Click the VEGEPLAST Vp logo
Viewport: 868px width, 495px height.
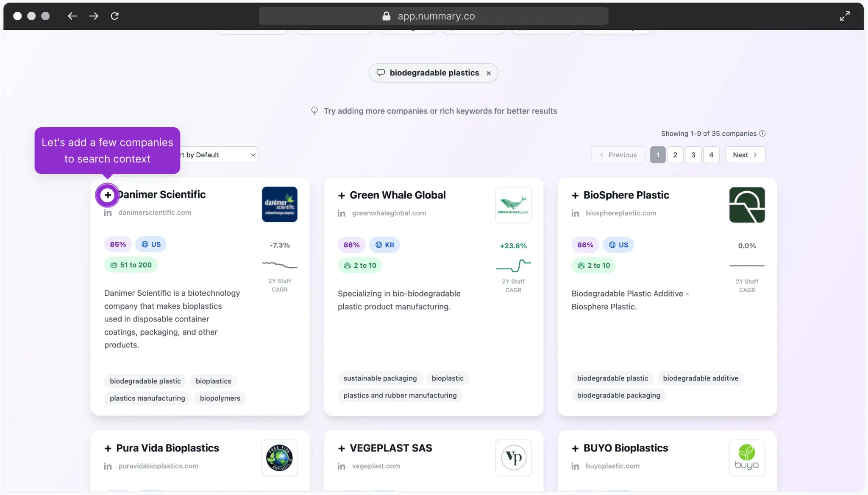513,458
